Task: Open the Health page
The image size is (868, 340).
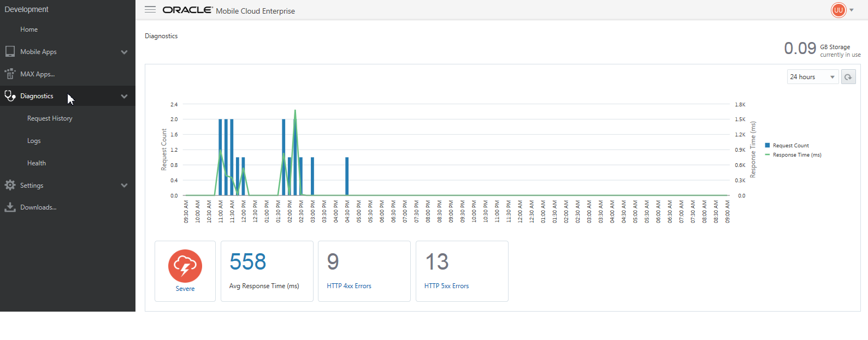Action: 37,163
